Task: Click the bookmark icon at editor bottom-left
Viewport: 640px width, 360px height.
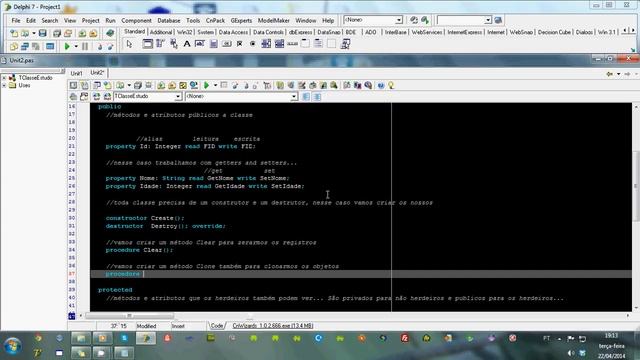Action: click(x=72, y=316)
